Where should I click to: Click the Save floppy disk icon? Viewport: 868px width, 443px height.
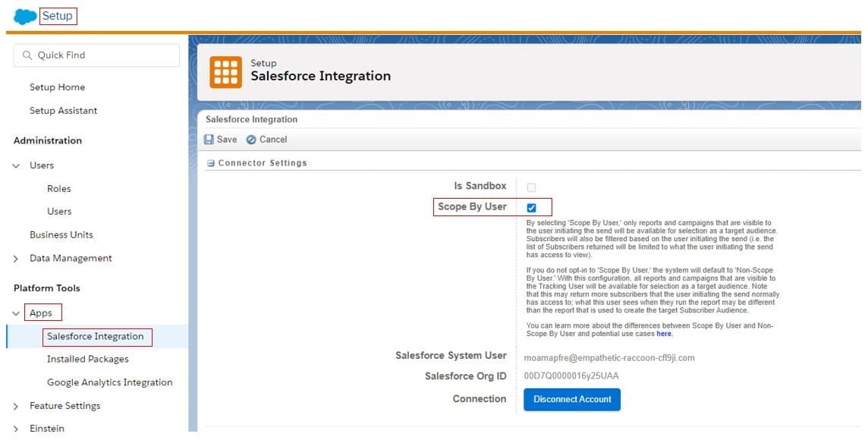[x=209, y=140]
